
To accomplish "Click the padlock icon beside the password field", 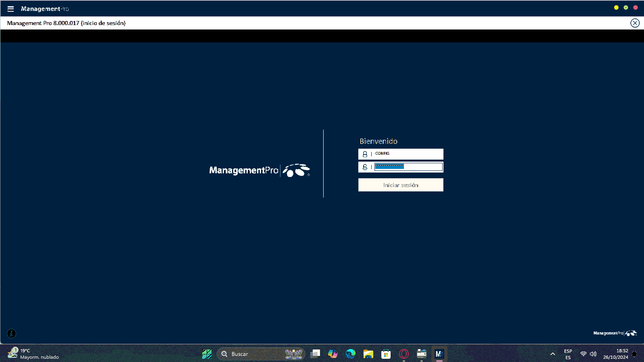I will coord(365,167).
